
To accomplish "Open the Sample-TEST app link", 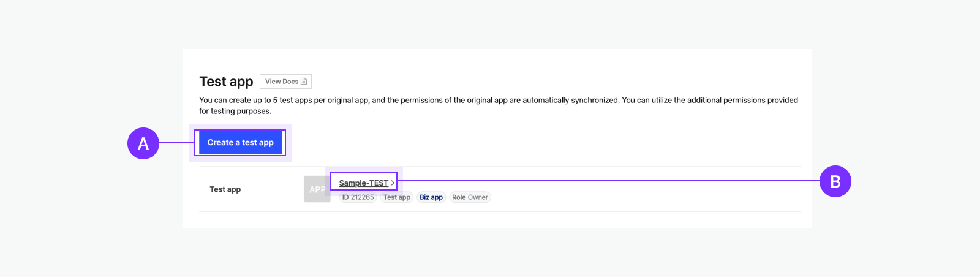I will pos(363,183).
